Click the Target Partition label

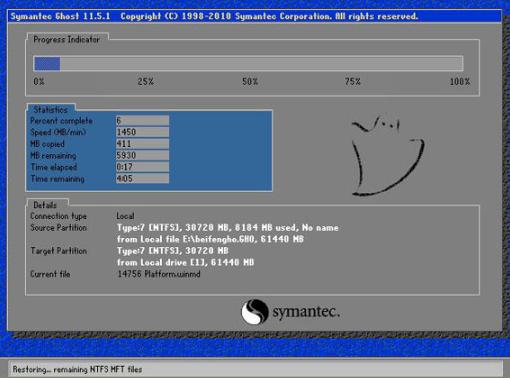[x=59, y=251]
